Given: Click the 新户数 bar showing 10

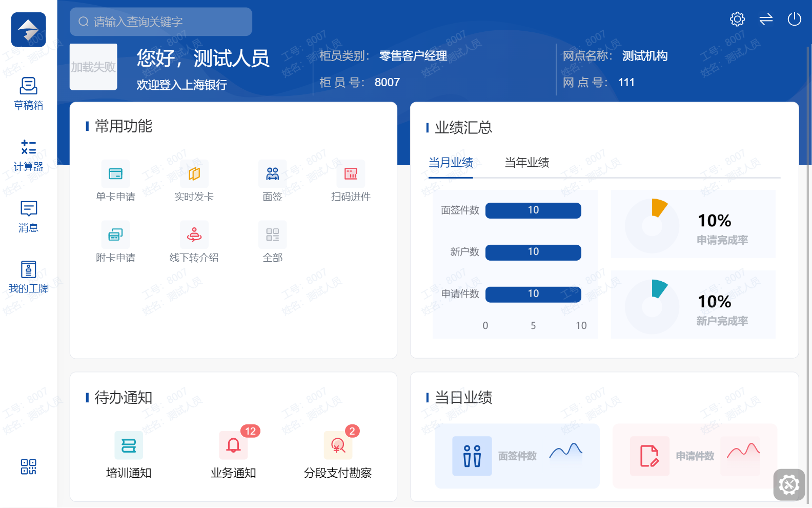Looking at the screenshot, I should click(x=533, y=252).
